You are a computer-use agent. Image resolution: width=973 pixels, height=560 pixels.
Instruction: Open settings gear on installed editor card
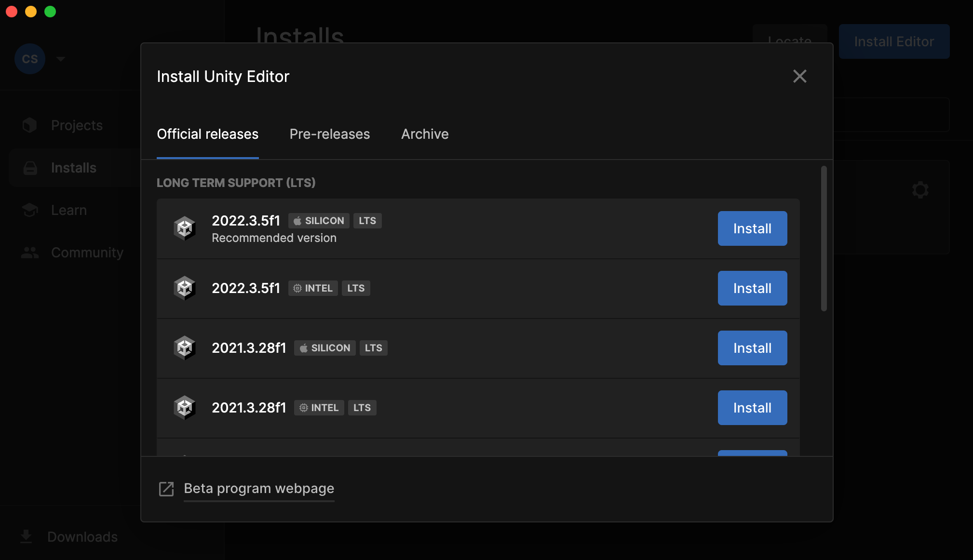920,190
